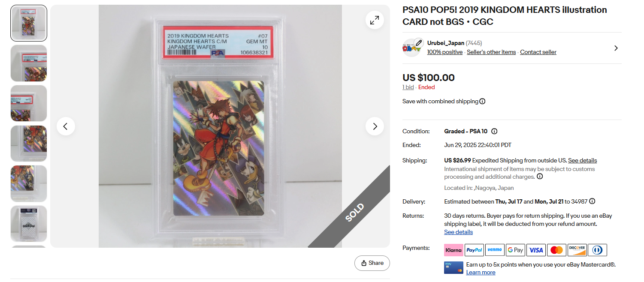Viewport: 644px width, 282px height.
Task: Open See details for shipping
Action: click(582, 161)
